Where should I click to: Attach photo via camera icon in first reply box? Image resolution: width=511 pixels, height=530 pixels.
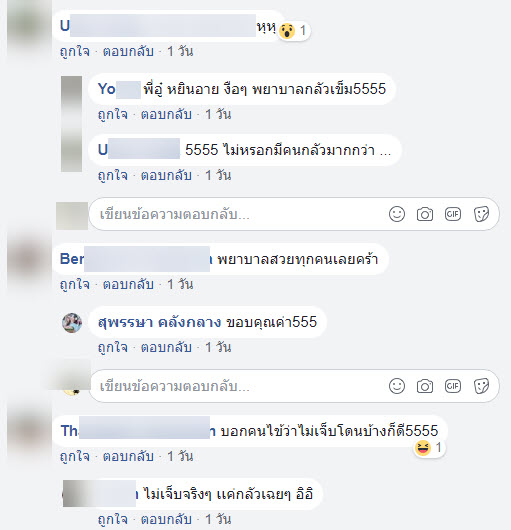point(425,214)
